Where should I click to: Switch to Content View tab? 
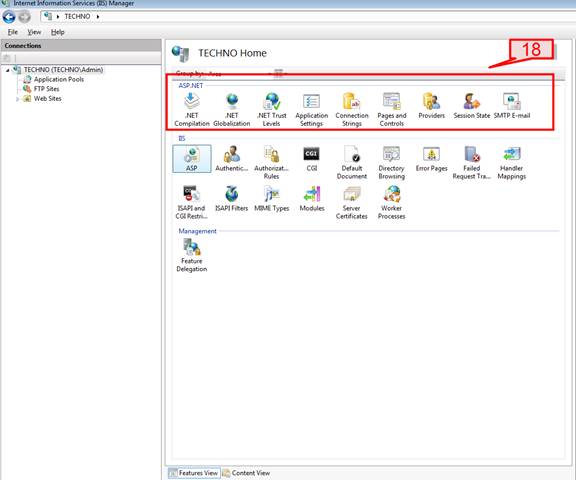tap(246, 473)
